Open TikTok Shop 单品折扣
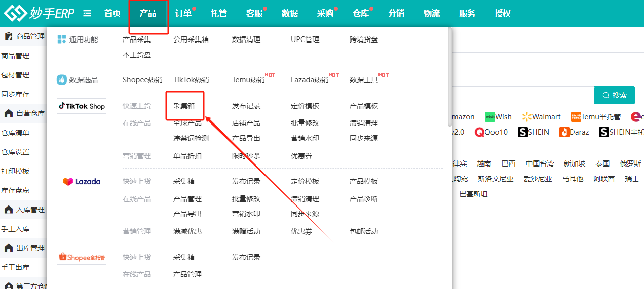This screenshot has width=644, height=289. click(187, 156)
